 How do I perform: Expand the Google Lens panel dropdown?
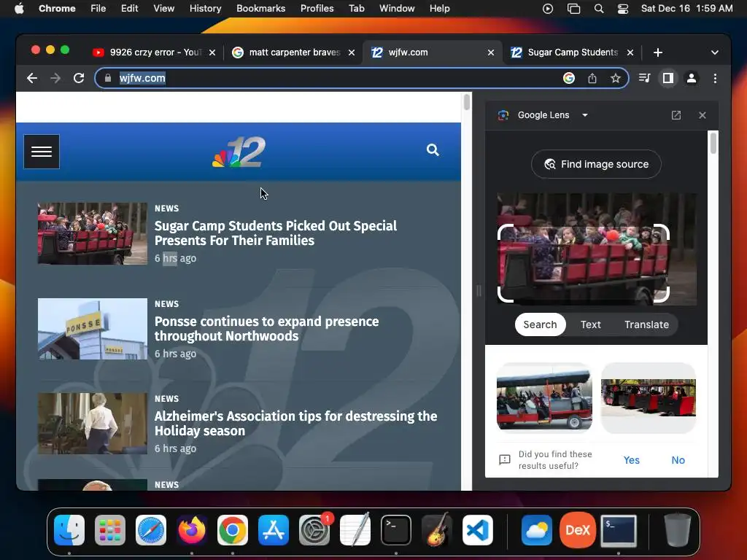click(x=585, y=115)
